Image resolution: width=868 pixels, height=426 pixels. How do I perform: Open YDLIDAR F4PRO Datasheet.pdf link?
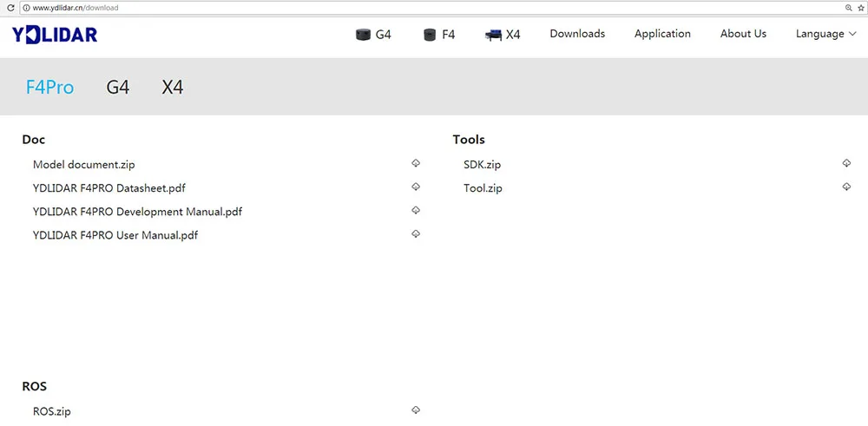tap(109, 188)
